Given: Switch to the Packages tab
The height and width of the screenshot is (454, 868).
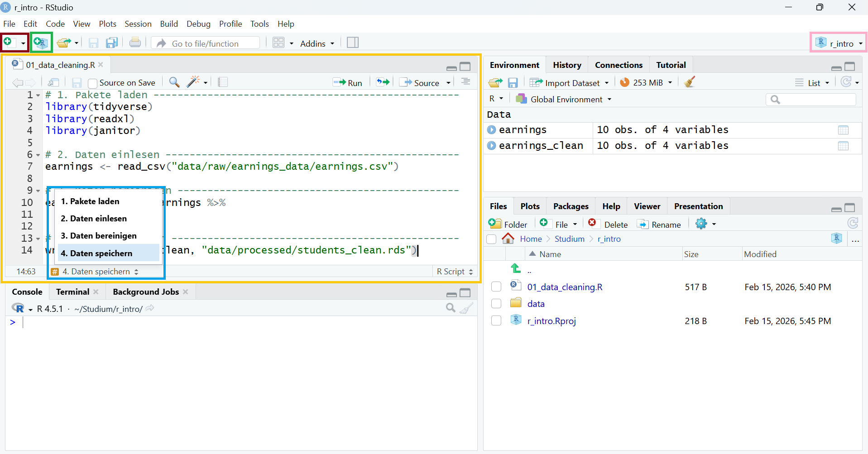Looking at the screenshot, I should [x=571, y=206].
